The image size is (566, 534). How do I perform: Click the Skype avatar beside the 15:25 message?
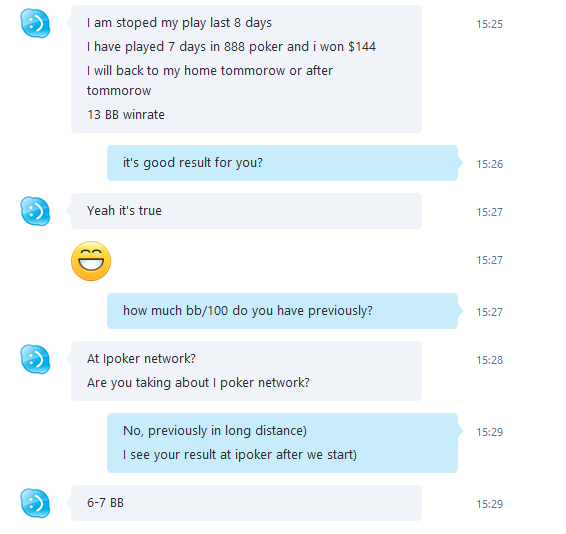35,23
